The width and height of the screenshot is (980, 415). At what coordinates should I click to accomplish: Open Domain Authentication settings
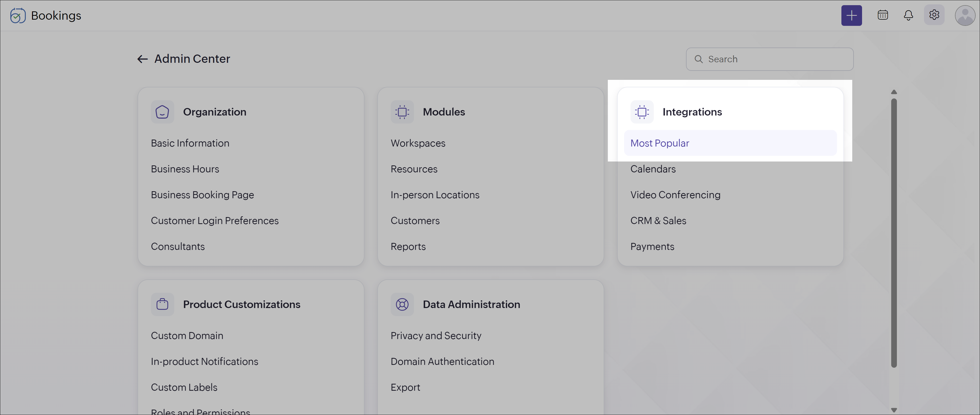(x=442, y=361)
